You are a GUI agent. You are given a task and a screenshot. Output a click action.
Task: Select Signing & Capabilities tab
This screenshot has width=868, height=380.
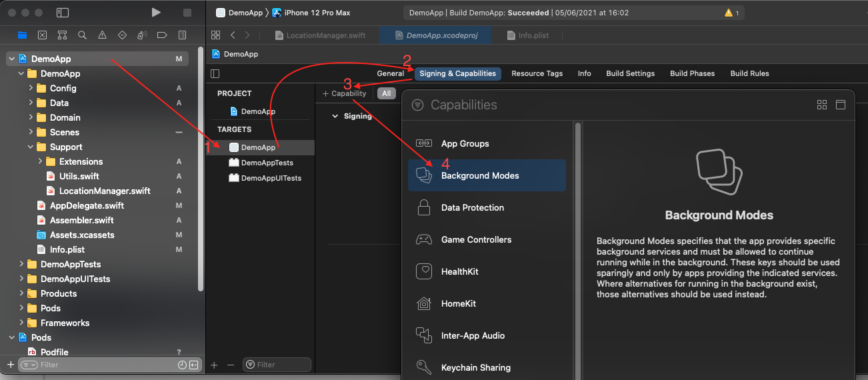[457, 73]
